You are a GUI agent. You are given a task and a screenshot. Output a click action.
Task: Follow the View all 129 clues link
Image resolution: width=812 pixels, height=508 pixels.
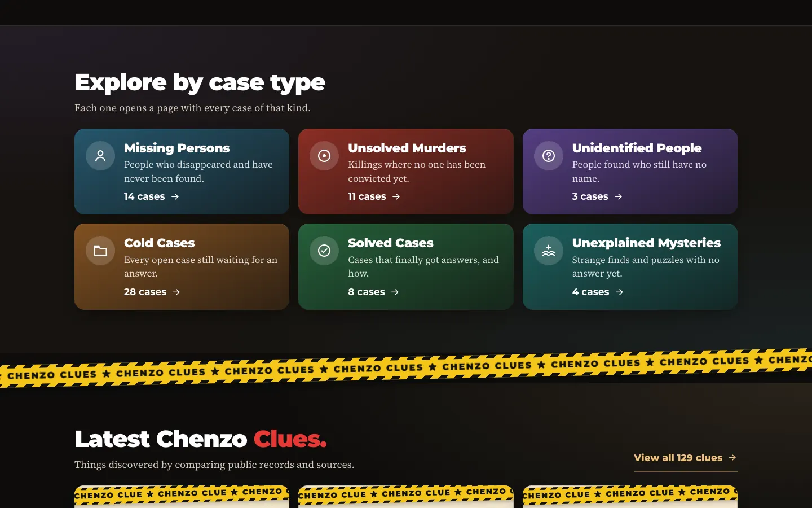click(x=685, y=458)
